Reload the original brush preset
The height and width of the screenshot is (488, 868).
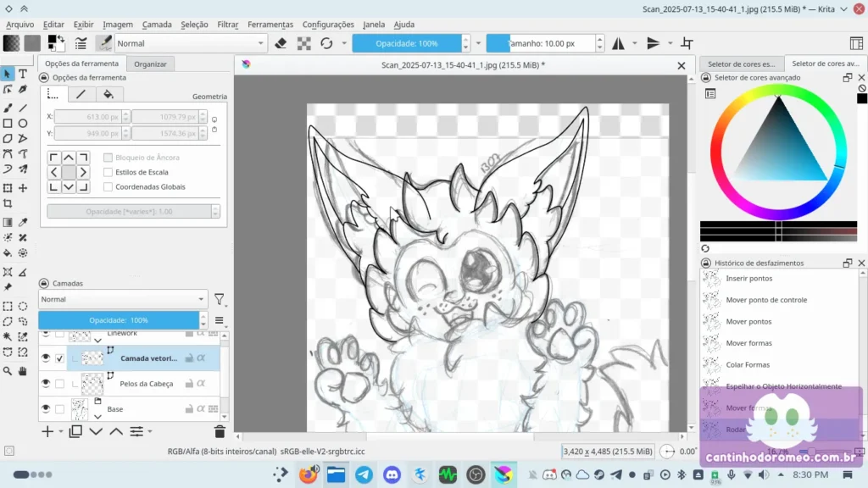(326, 43)
